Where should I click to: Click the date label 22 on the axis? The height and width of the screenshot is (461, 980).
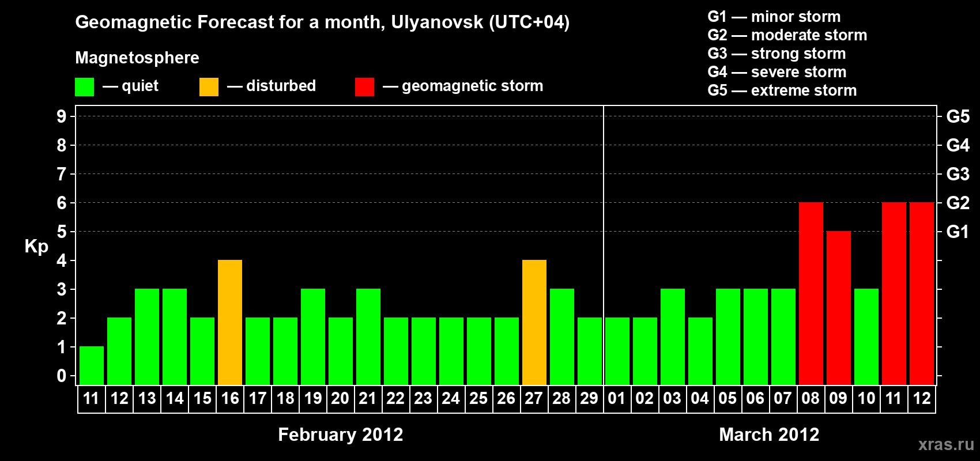[x=395, y=399]
